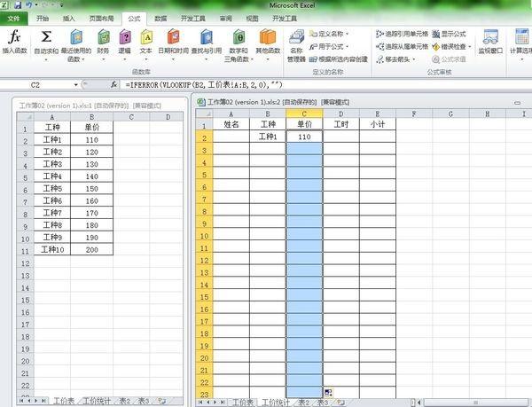Viewport: 532px width, 407px height.
Task: Open the Name Manager (名称管理器)
Action: pyautogui.click(x=297, y=44)
